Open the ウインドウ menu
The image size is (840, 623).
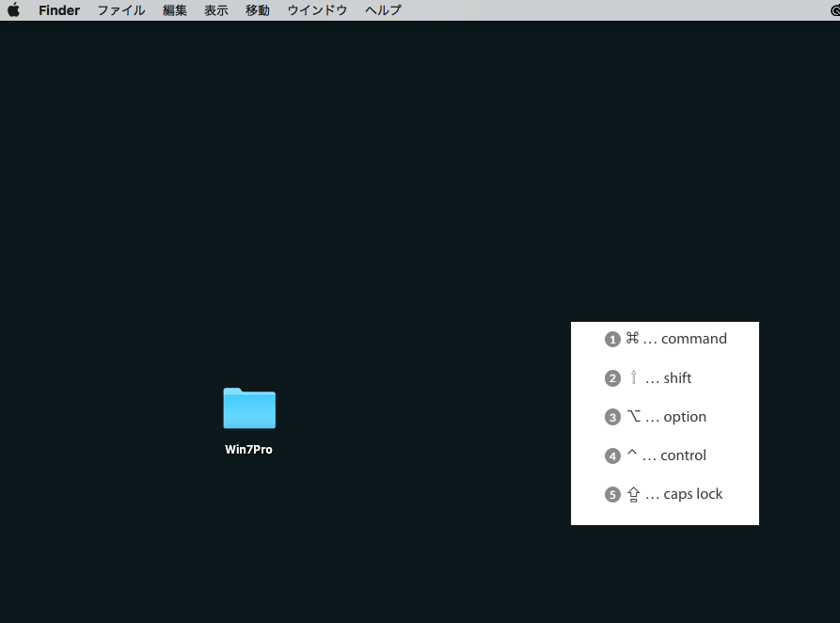point(317,10)
